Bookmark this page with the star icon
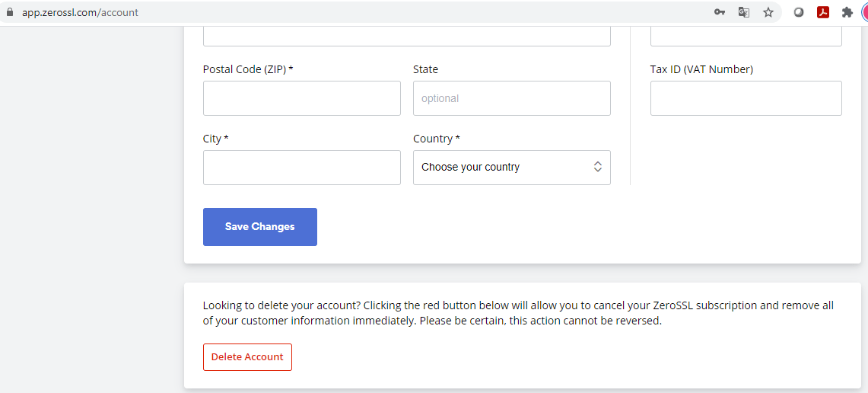Image resolution: width=868 pixels, height=393 pixels. [x=768, y=12]
